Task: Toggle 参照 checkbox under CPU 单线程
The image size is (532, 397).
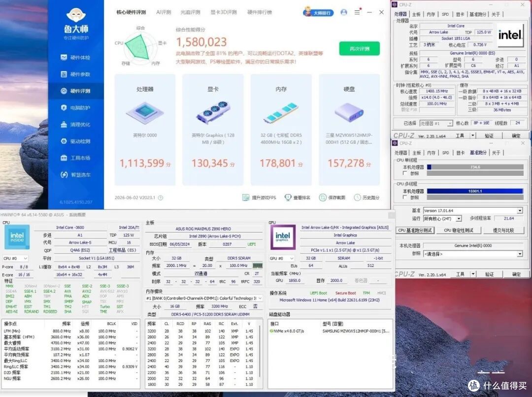Action: pyautogui.click(x=404, y=173)
